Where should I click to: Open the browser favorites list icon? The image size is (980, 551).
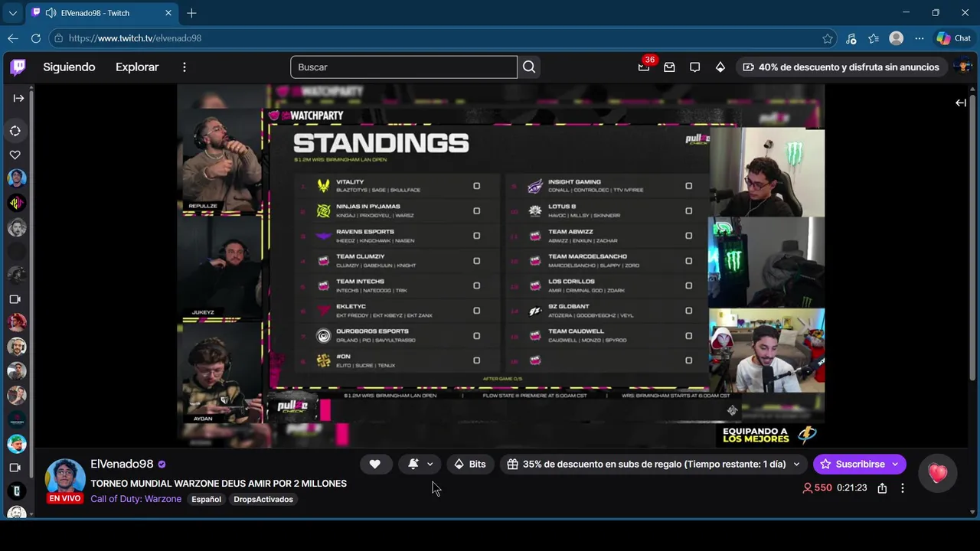click(874, 38)
